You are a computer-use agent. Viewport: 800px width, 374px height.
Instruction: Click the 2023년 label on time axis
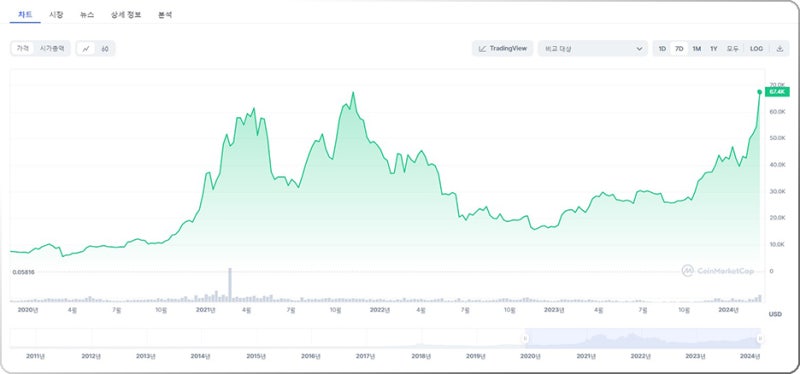[x=554, y=310]
